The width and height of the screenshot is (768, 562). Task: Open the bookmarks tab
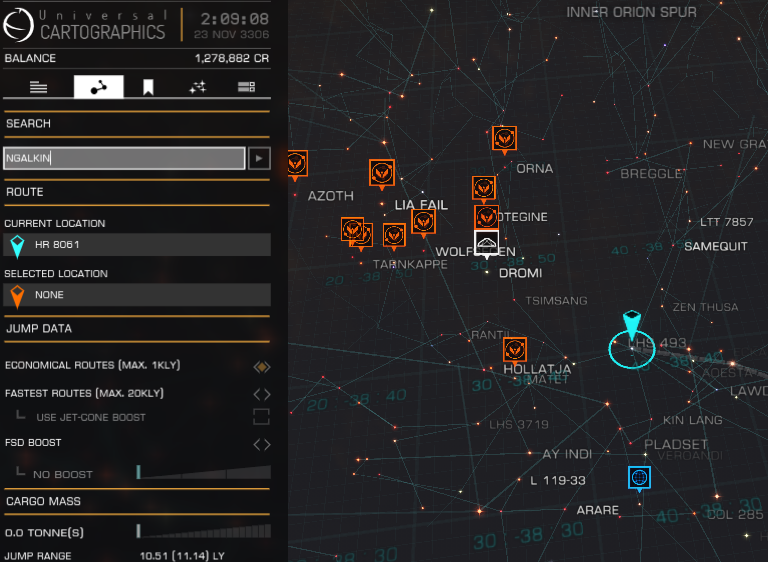coord(148,87)
